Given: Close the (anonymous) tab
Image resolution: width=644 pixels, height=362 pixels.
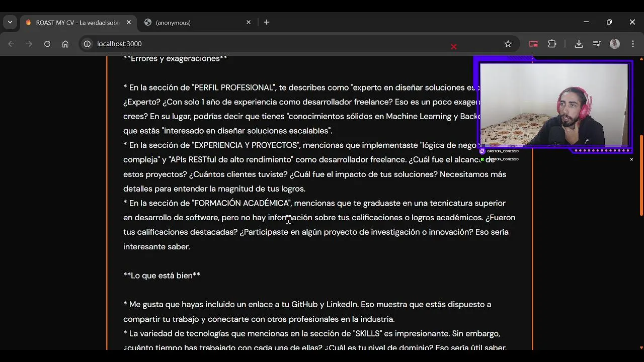Looking at the screenshot, I should pyautogui.click(x=249, y=22).
